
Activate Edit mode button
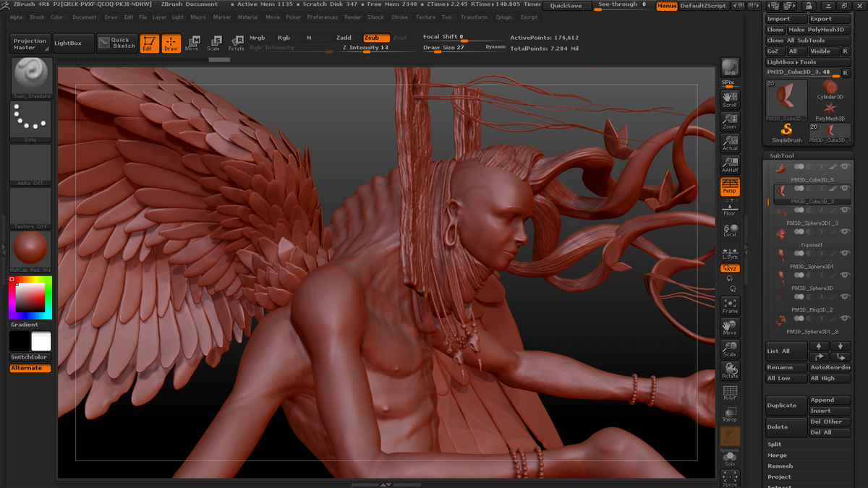(x=150, y=43)
